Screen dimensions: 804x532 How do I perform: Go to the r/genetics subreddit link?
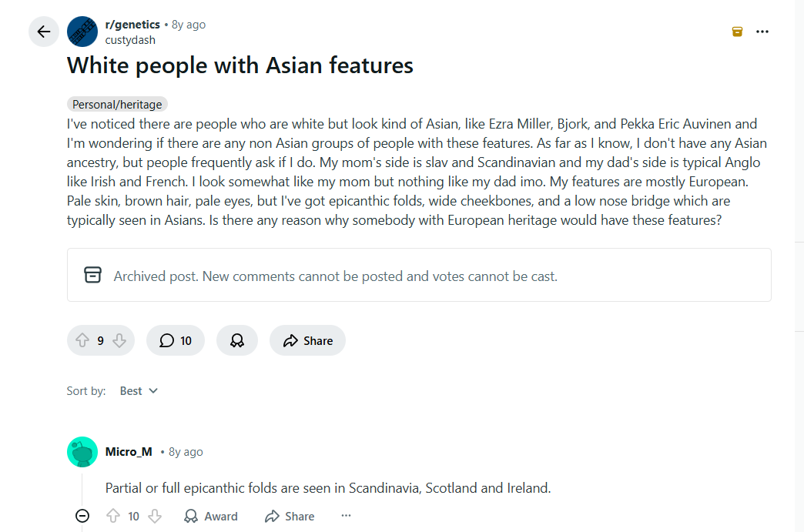tap(132, 25)
